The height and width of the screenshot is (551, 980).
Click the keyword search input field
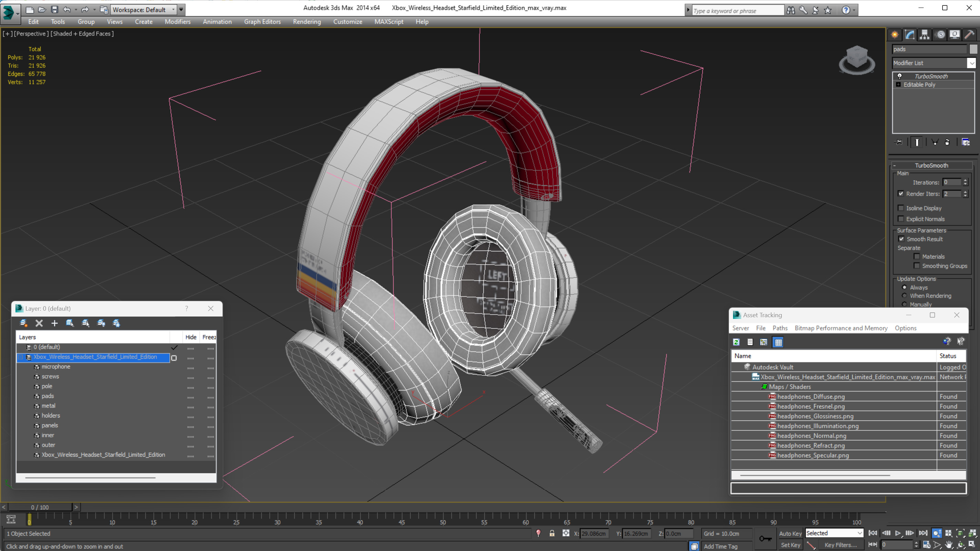(738, 11)
